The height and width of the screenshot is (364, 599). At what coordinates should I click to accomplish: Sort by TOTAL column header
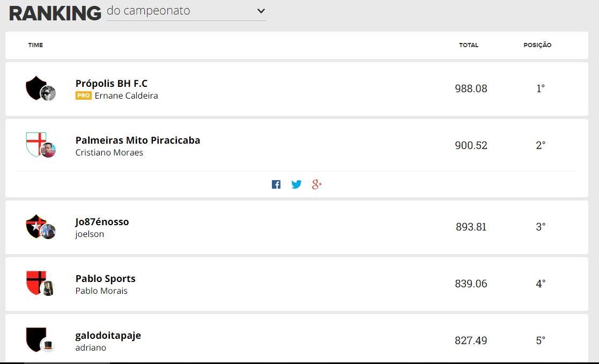coord(468,45)
